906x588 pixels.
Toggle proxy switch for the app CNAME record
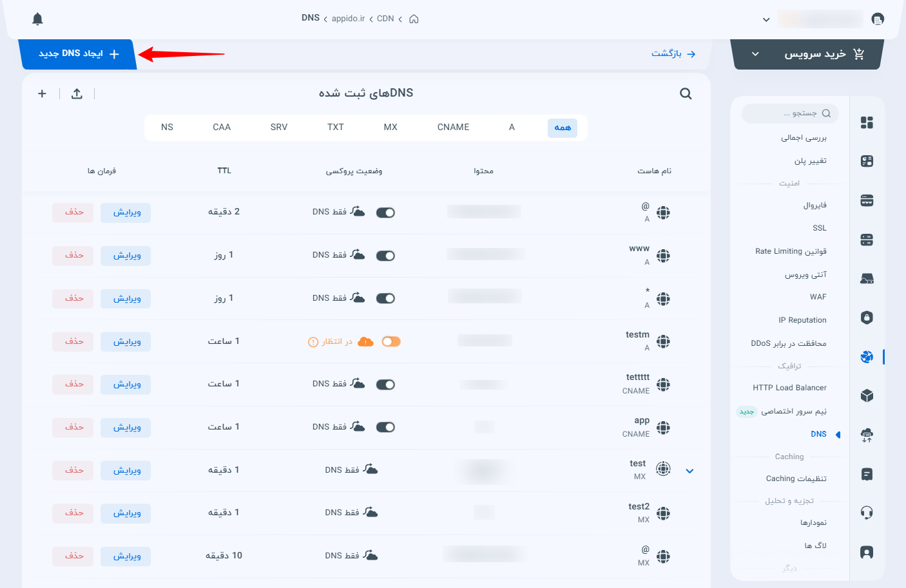point(385,427)
